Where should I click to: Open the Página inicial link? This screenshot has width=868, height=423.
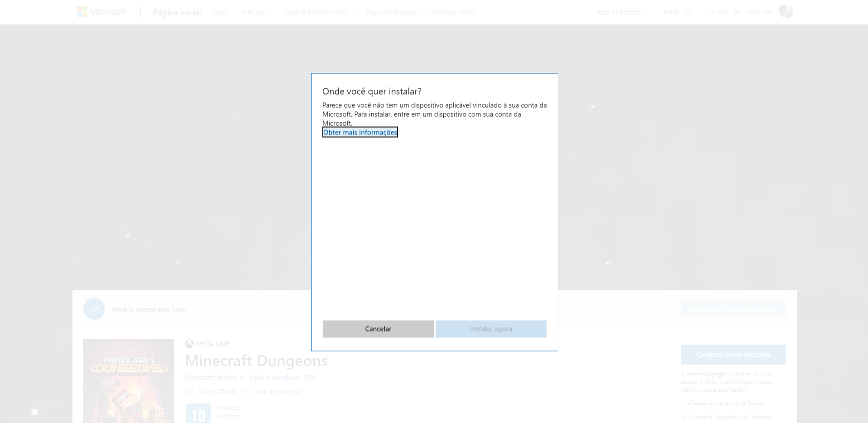[177, 12]
